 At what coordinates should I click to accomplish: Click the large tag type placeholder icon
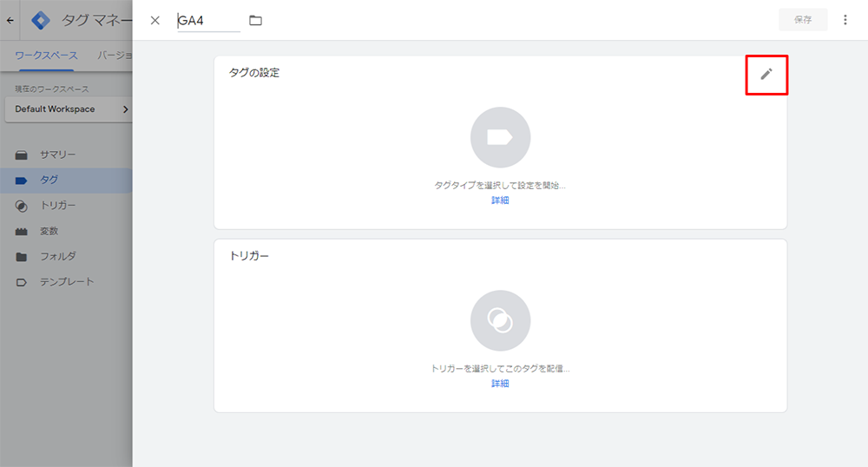(500, 137)
